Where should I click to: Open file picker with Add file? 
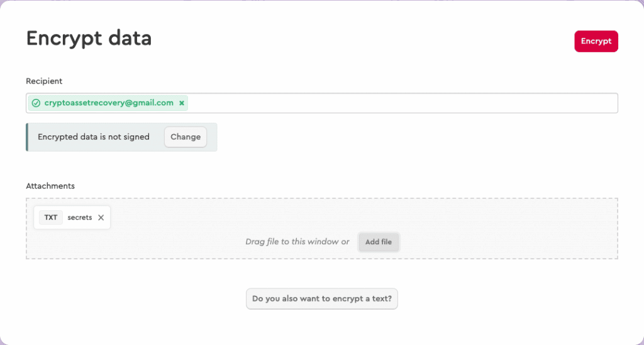[379, 242]
